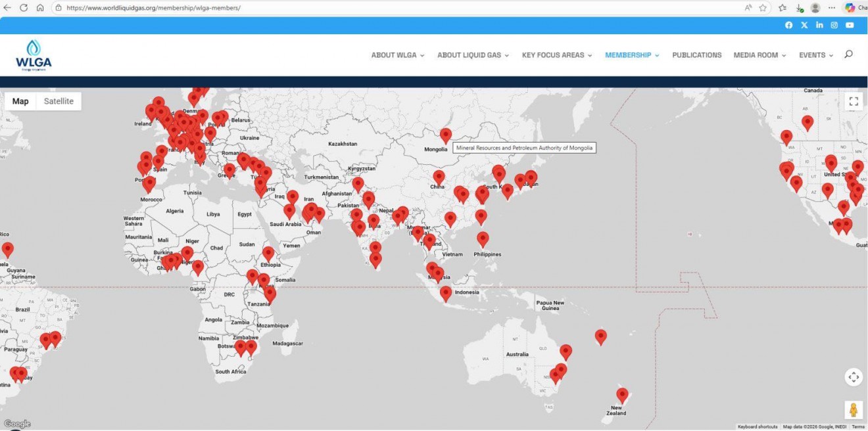Open the map Keyboard shortcuts link
This screenshot has width=868, height=431.
point(757,427)
